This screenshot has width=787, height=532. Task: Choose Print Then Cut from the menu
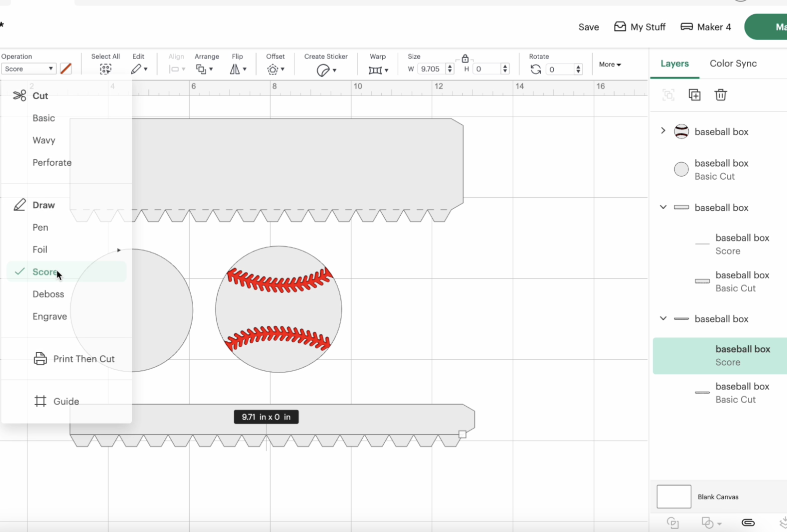[x=84, y=359]
